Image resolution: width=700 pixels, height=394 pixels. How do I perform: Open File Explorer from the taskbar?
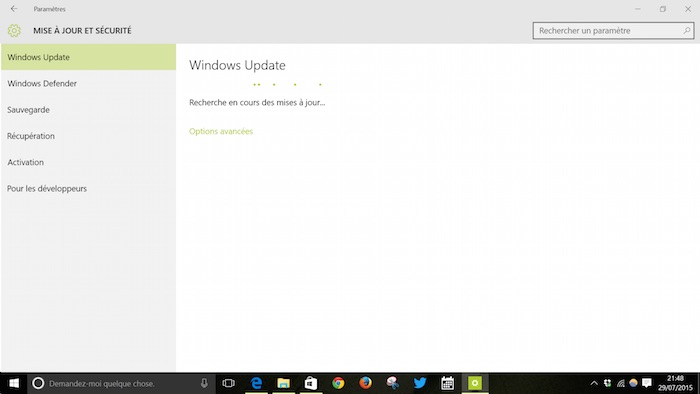tap(283, 383)
